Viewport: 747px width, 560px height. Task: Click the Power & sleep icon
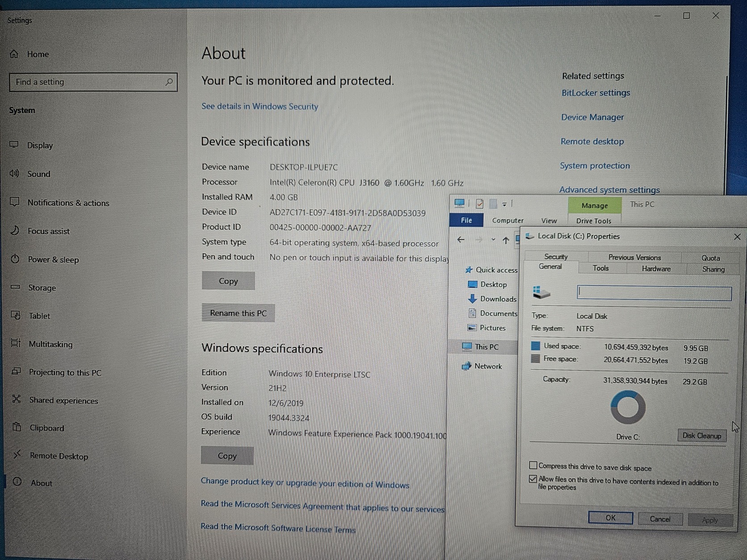click(x=15, y=259)
